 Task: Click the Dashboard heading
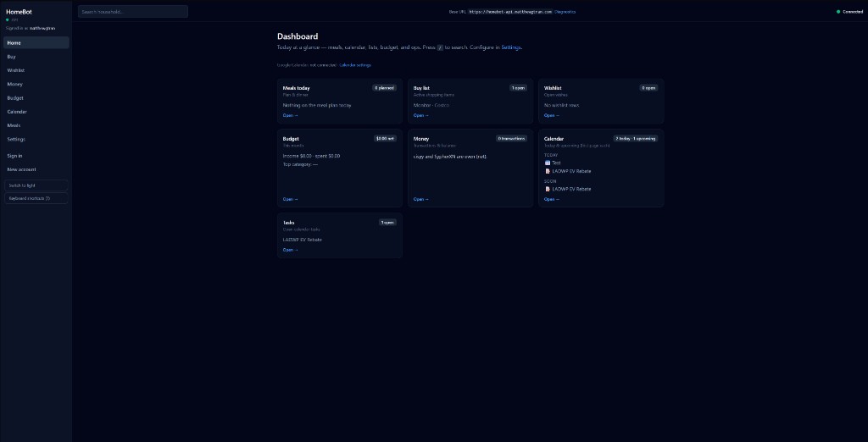298,36
